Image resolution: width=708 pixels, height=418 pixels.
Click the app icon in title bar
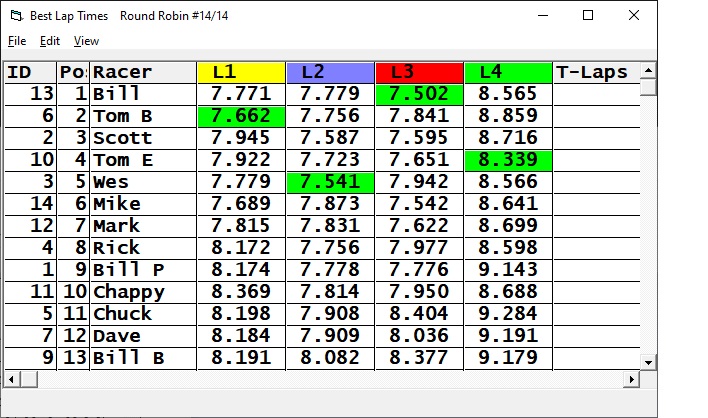(14, 15)
